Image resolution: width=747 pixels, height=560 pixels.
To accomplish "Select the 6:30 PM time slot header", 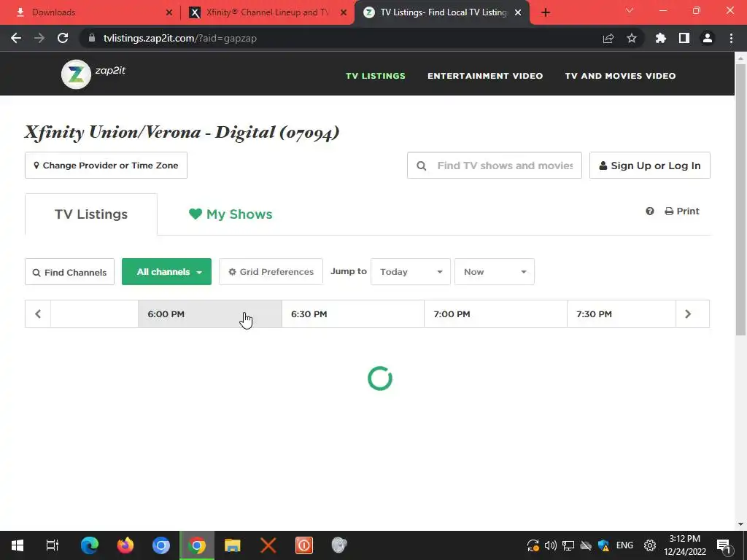I will point(353,314).
